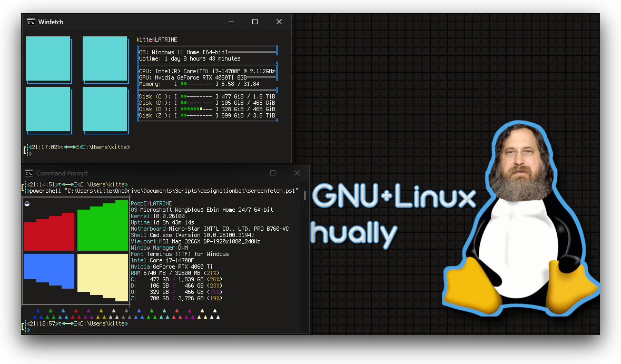Select the "Microshaft Wangblow$ Ebin Home 24/7 64-bit" line
621x364 pixels.
point(202,210)
